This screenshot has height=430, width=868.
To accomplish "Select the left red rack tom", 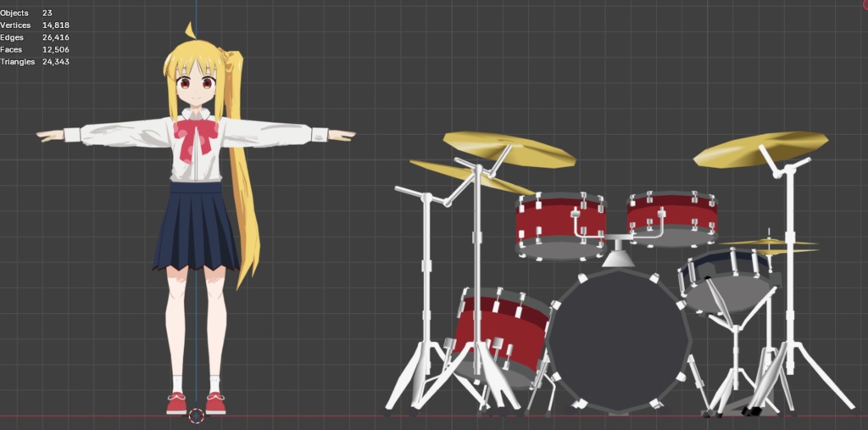I will [560, 226].
